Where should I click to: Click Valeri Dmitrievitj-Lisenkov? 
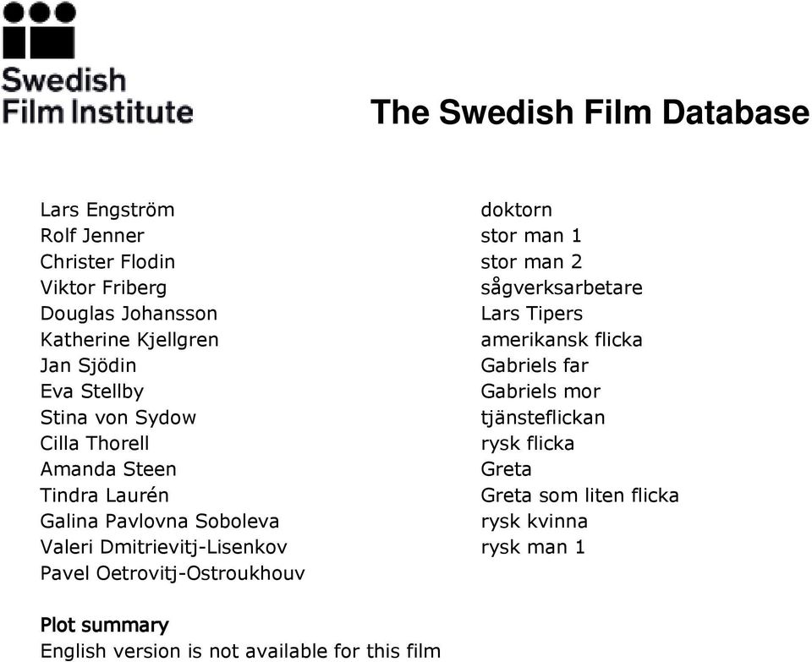click(163, 547)
